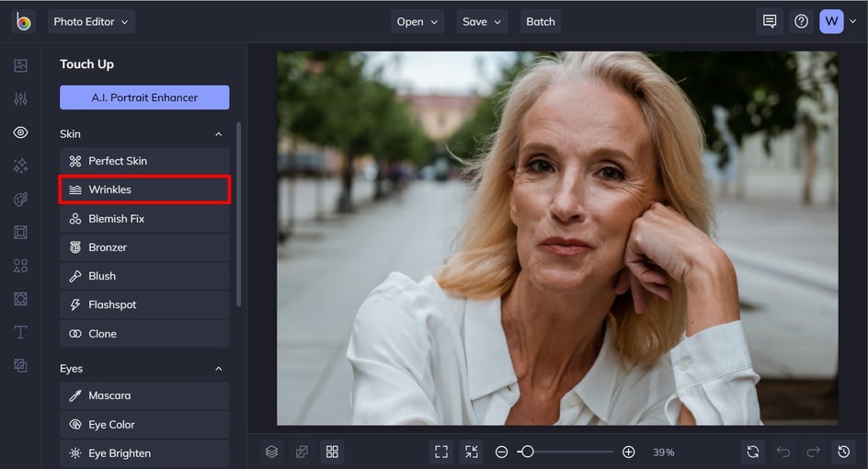Click the tools panel scrollbar
The width and height of the screenshot is (868, 469).
point(238,214)
